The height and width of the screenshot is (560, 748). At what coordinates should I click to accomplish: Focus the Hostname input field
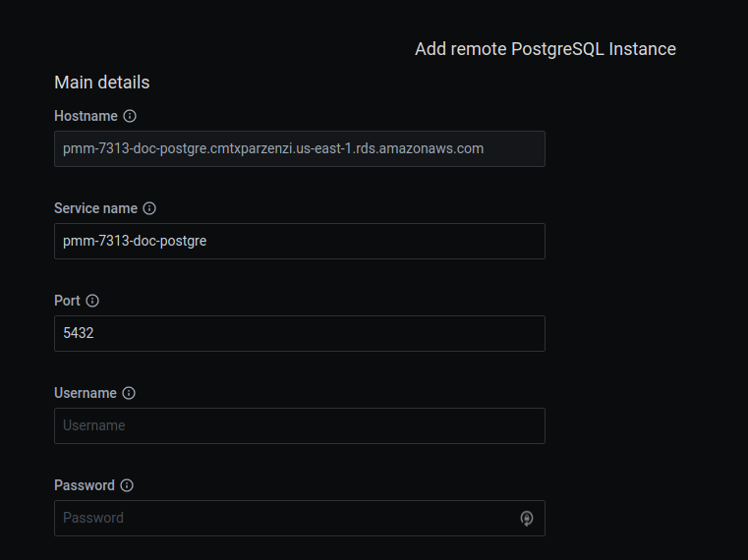tap(299, 148)
